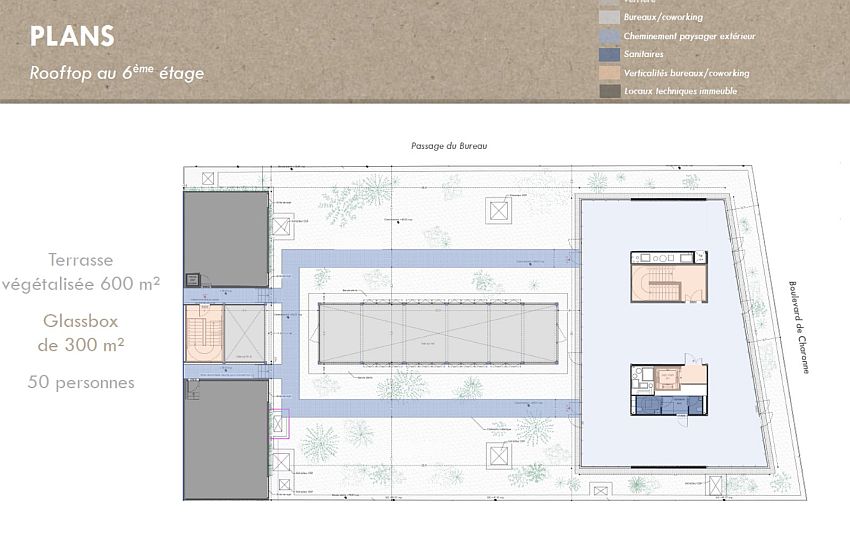Click the upper-left dark gray technical room
The height and width of the screenshot is (540, 850).
click(225, 238)
